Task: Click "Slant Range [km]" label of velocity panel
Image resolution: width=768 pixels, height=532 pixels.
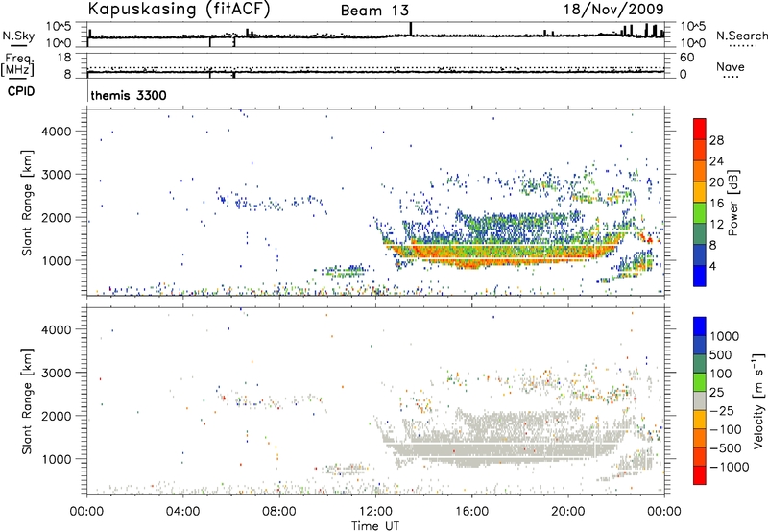Action: tap(27, 401)
